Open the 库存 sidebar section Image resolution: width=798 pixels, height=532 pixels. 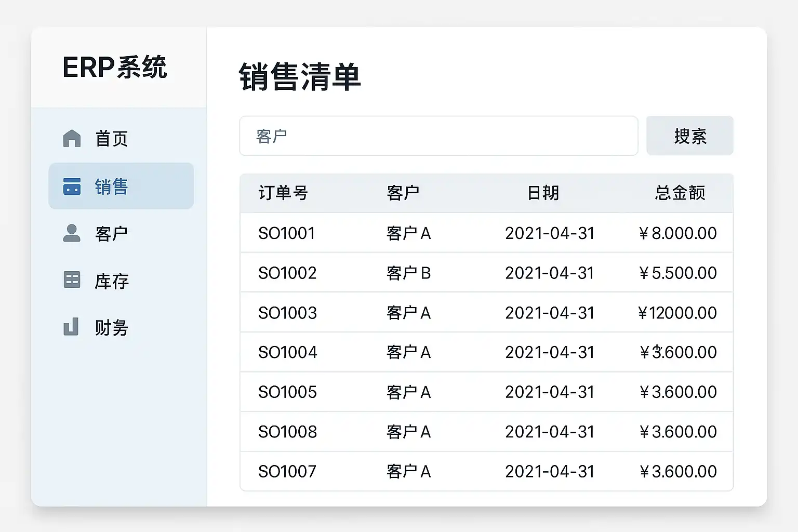(x=111, y=281)
